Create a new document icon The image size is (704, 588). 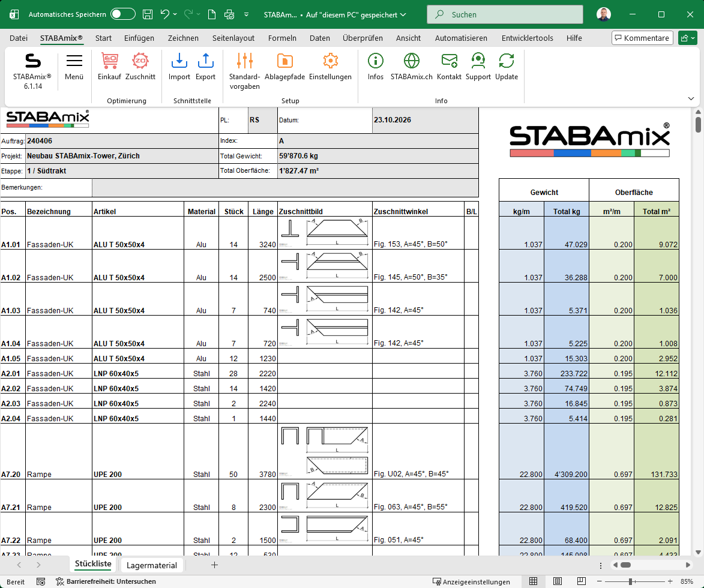click(x=212, y=14)
